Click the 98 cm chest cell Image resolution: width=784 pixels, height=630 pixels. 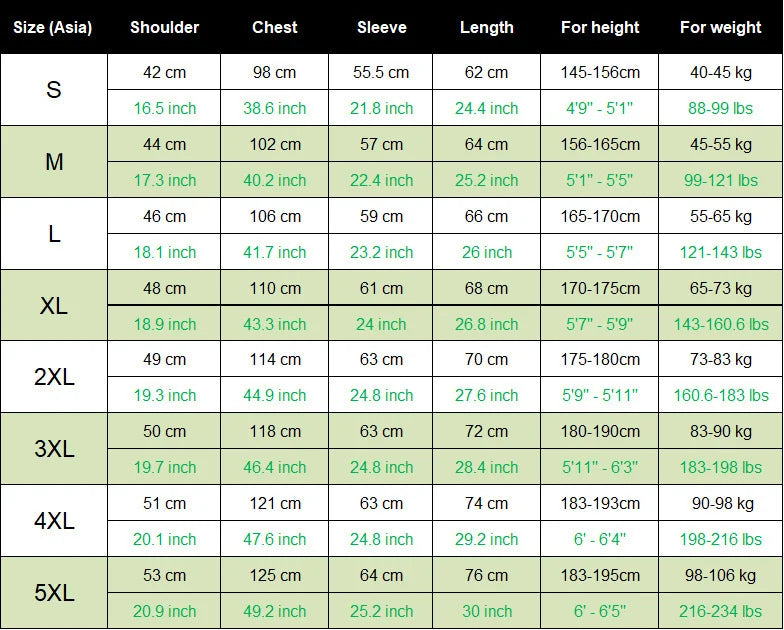[274, 72]
